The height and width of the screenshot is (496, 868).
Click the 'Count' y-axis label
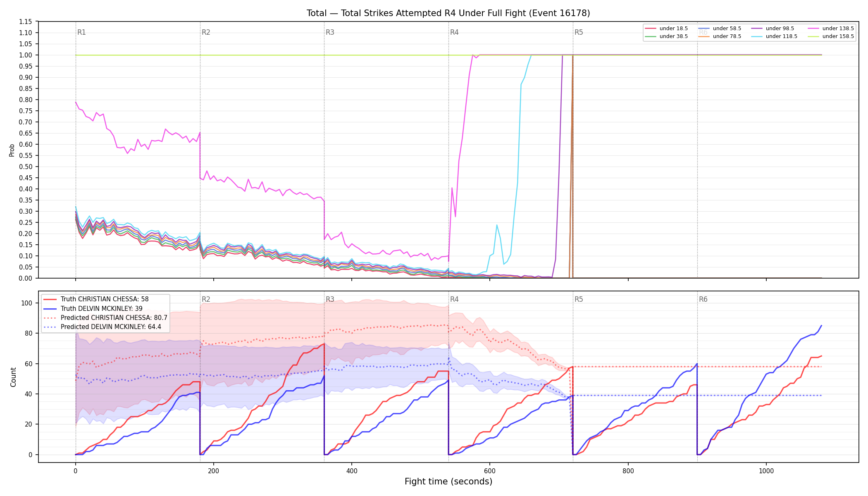pos(13,377)
